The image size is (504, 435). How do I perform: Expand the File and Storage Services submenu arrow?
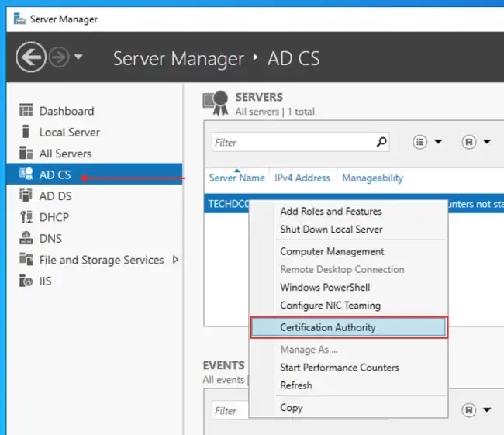pyautogui.click(x=175, y=259)
